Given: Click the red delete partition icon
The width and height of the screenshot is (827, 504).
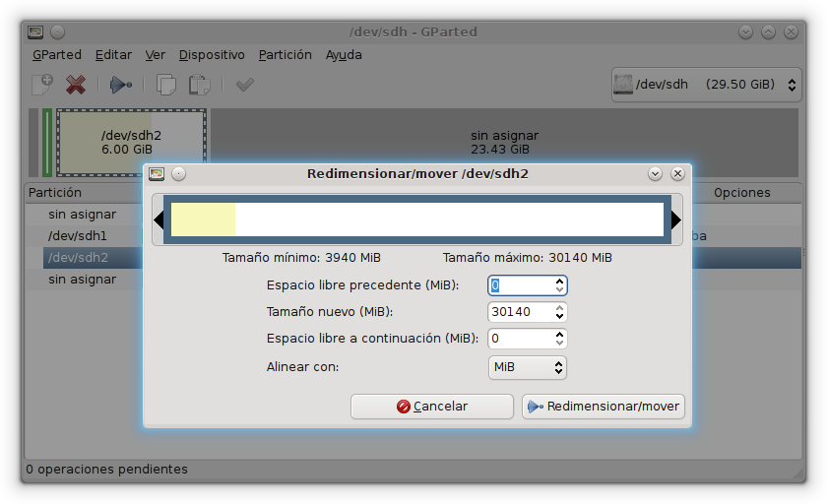Looking at the screenshot, I should tap(76, 85).
